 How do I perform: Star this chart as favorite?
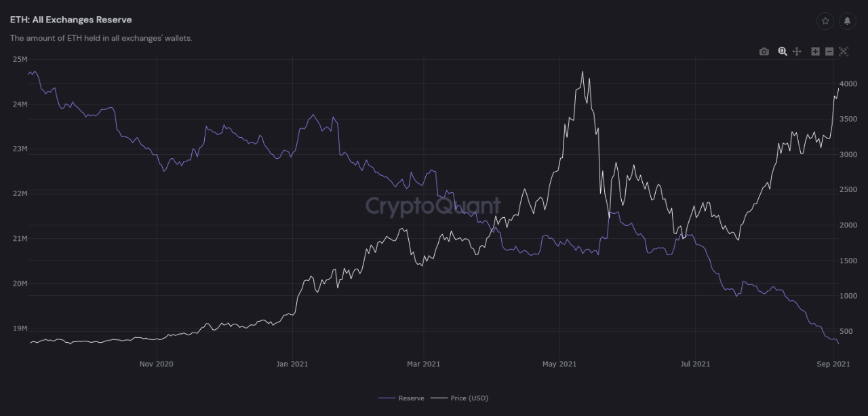click(x=825, y=21)
